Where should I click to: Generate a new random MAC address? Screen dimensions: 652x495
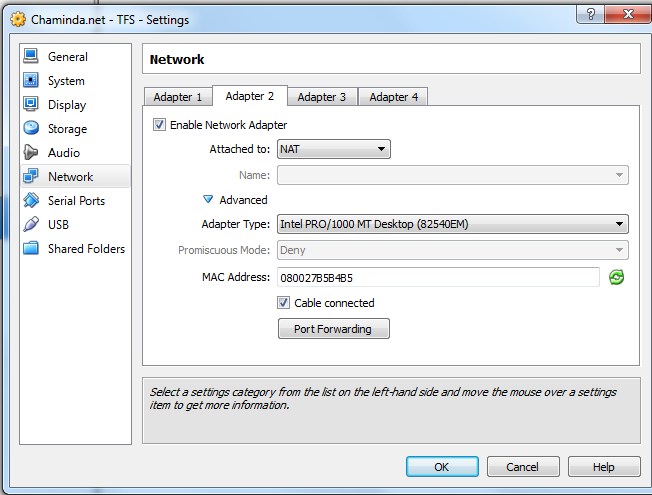tap(616, 277)
